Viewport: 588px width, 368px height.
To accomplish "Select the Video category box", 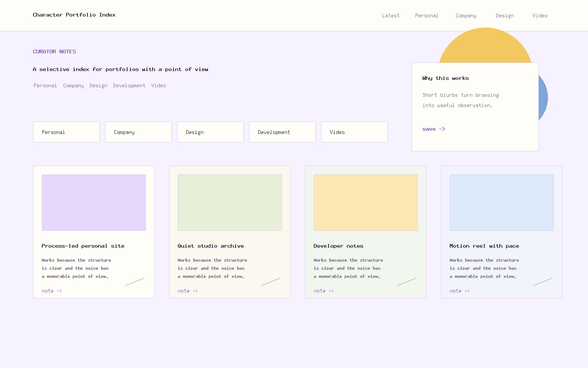I will (x=354, y=132).
